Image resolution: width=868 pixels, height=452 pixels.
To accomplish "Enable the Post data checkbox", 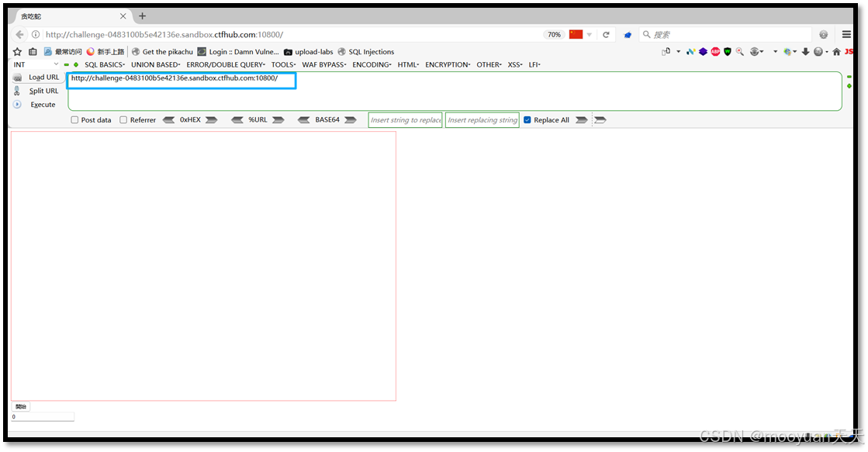I will [x=74, y=119].
